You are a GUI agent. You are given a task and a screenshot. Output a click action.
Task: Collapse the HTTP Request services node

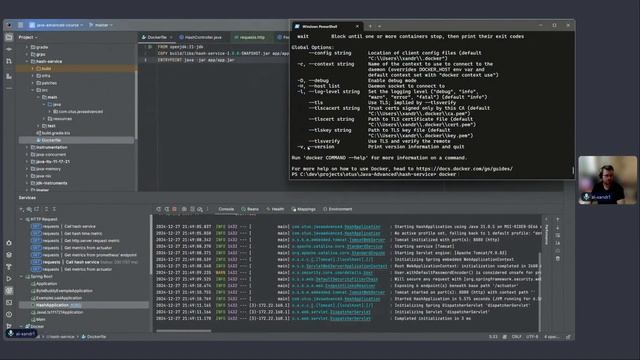pyautogui.click(x=22, y=219)
